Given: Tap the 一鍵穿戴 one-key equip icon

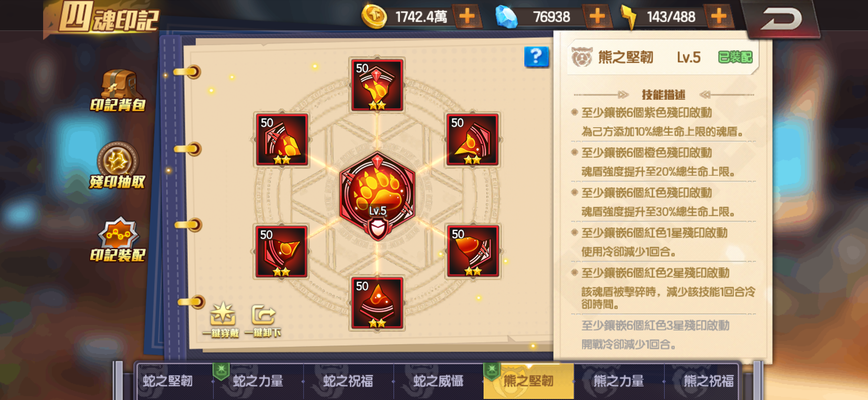Looking at the screenshot, I should click(222, 320).
